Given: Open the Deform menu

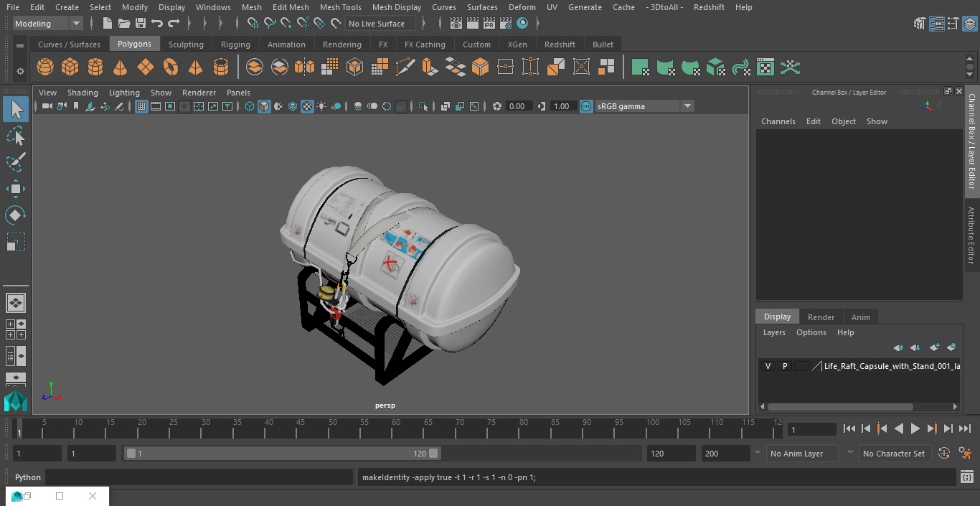Looking at the screenshot, I should pos(522,7).
